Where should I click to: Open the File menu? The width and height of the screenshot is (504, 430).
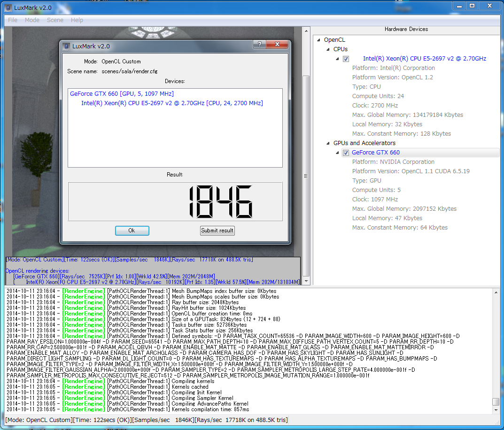pyautogui.click(x=13, y=20)
